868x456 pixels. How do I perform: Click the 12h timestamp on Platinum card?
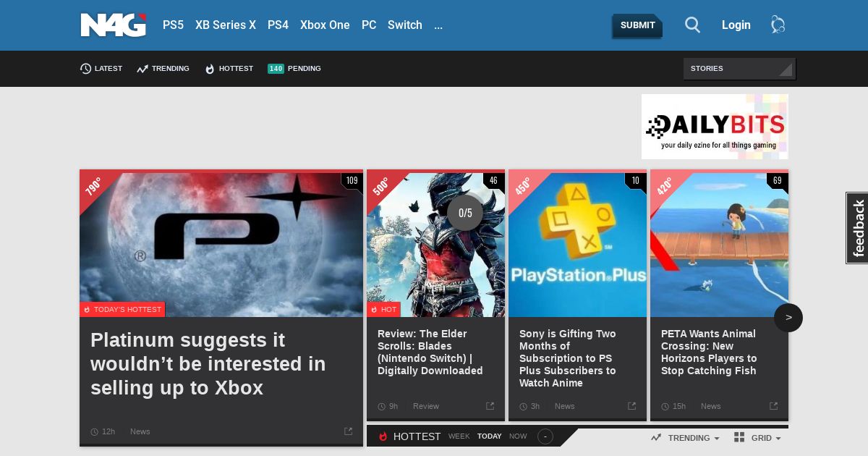[x=109, y=431]
